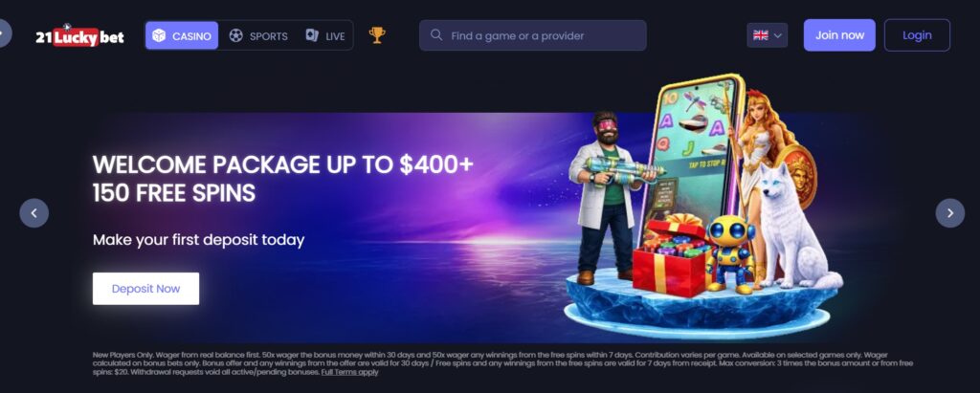This screenshot has width=980, height=393.
Task: Click the 21Luckybet logo
Action: (80, 35)
